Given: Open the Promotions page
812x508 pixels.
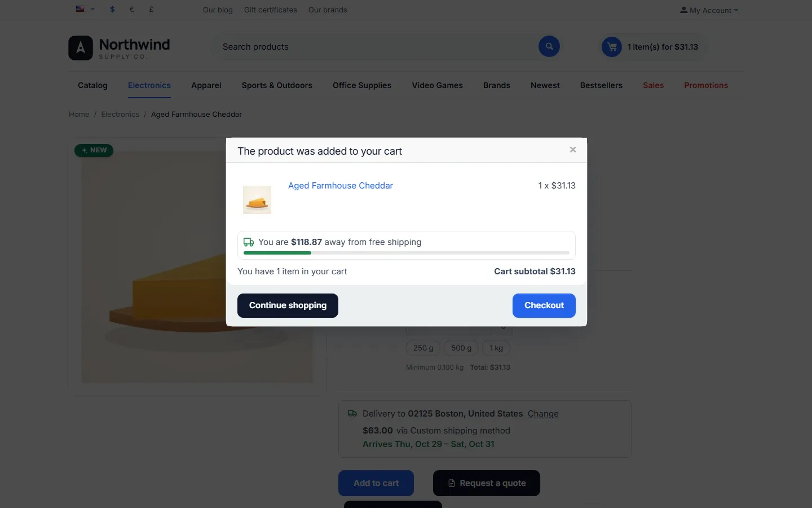Looking at the screenshot, I should click(706, 85).
